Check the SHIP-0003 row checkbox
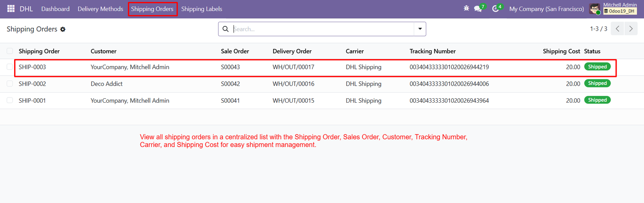 (x=10, y=67)
